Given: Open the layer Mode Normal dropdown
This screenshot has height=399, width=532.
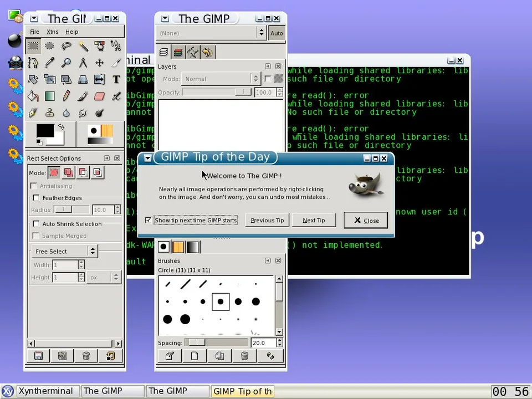Looking at the screenshot, I should coord(221,79).
